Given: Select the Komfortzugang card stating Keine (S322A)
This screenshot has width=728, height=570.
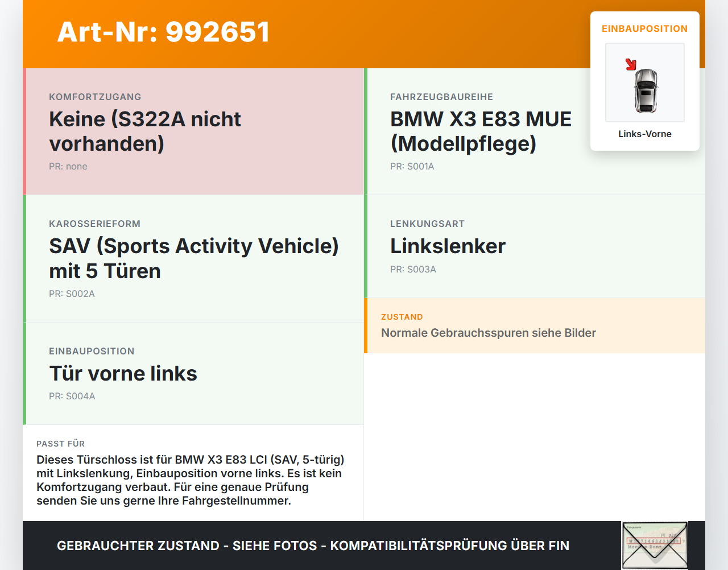Looking at the screenshot, I should tap(193, 131).
